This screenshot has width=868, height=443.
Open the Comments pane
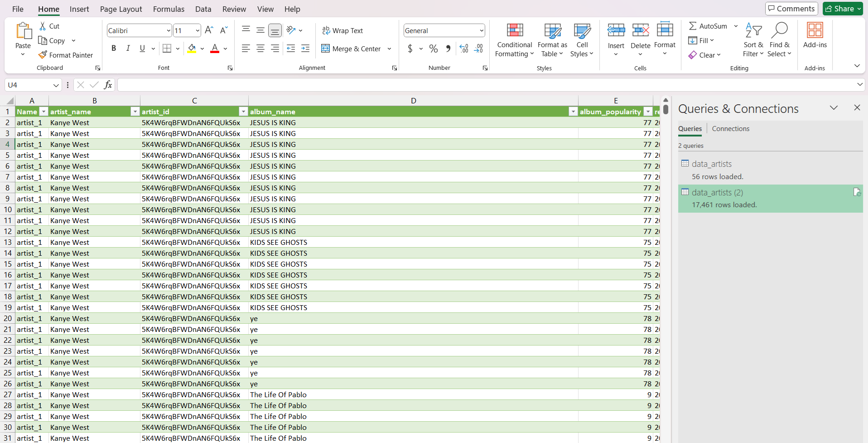pos(791,9)
